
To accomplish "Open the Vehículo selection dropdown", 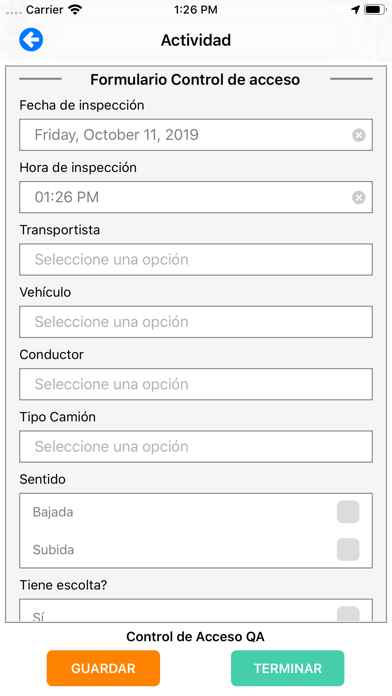I will pos(196,321).
